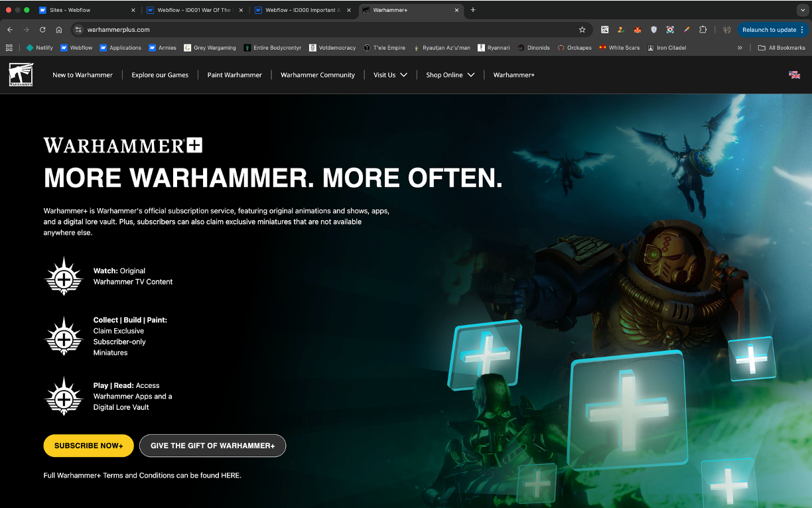The image size is (812, 508).
Task: Click Give the Gift of Warhammer+ button
Action: (x=212, y=446)
